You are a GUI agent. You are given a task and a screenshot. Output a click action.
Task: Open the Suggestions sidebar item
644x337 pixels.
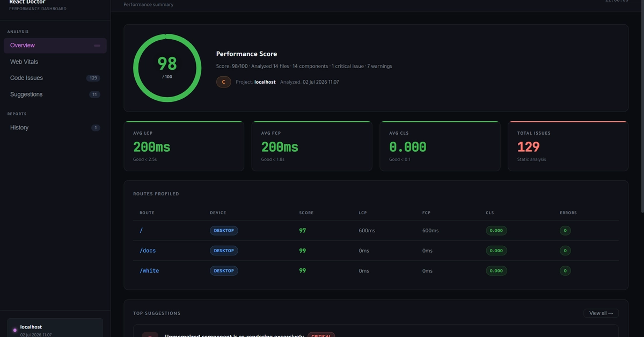point(55,94)
